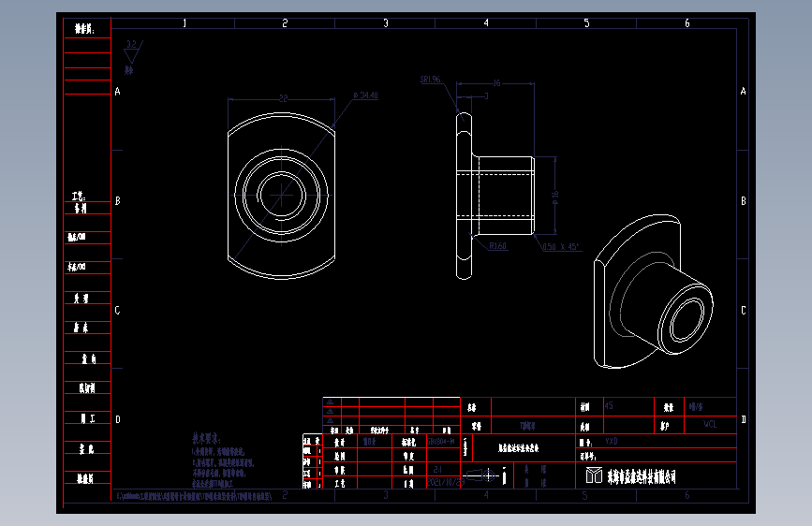Select the GB1804-M standard text
The width and height of the screenshot is (812, 526).
(441, 442)
